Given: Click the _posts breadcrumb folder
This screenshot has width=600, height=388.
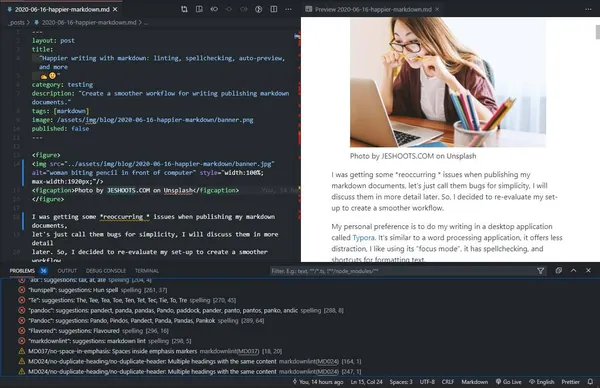Looking at the screenshot, I should (x=16, y=23).
